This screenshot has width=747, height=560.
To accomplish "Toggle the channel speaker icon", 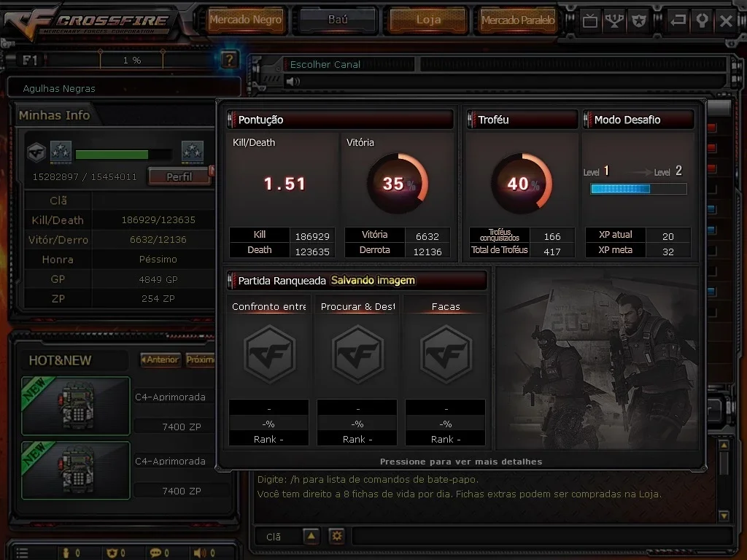I will point(293,82).
